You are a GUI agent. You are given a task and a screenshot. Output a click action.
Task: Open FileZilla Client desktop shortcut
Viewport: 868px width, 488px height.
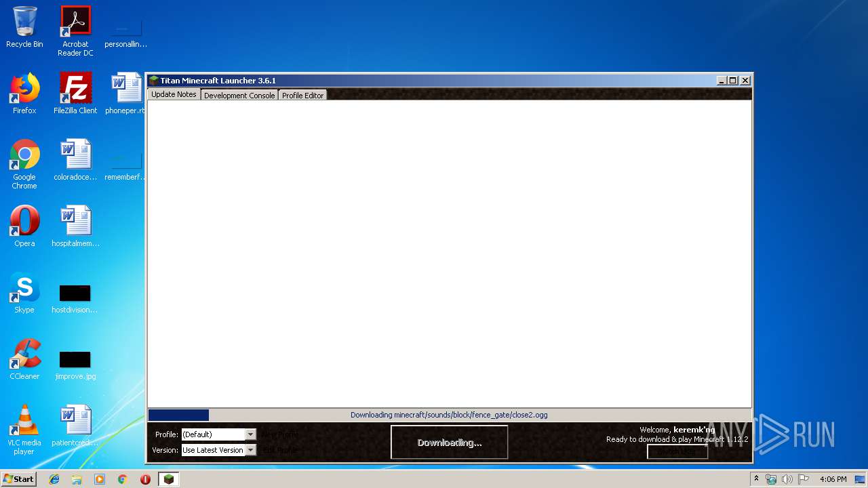(x=75, y=94)
